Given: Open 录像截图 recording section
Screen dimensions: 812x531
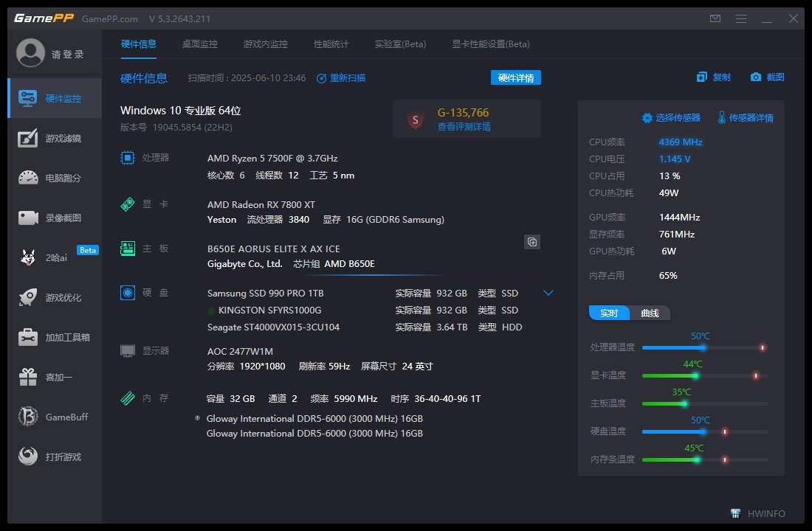Looking at the screenshot, I should pyautogui.click(x=55, y=218).
